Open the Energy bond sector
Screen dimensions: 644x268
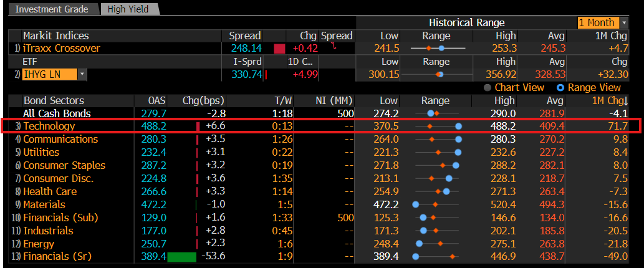pyautogui.click(x=39, y=244)
